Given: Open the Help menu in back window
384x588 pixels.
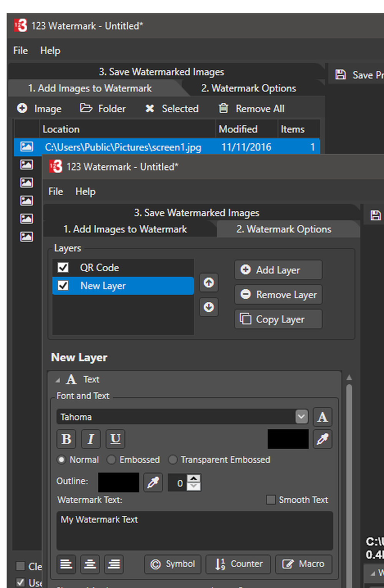Looking at the screenshot, I should (50, 50).
